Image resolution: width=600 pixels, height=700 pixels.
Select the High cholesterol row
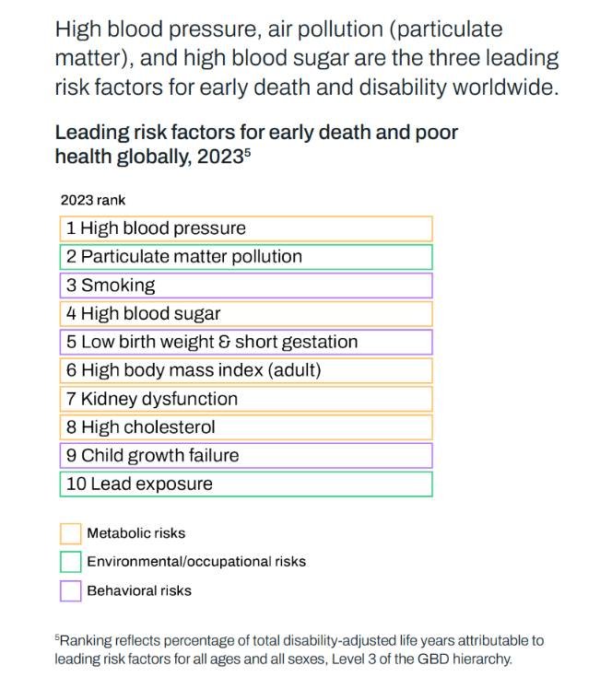(x=245, y=427)
